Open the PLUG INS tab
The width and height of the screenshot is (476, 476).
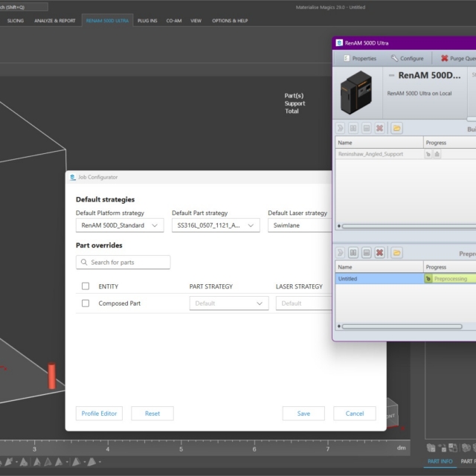tap(147, 21)
